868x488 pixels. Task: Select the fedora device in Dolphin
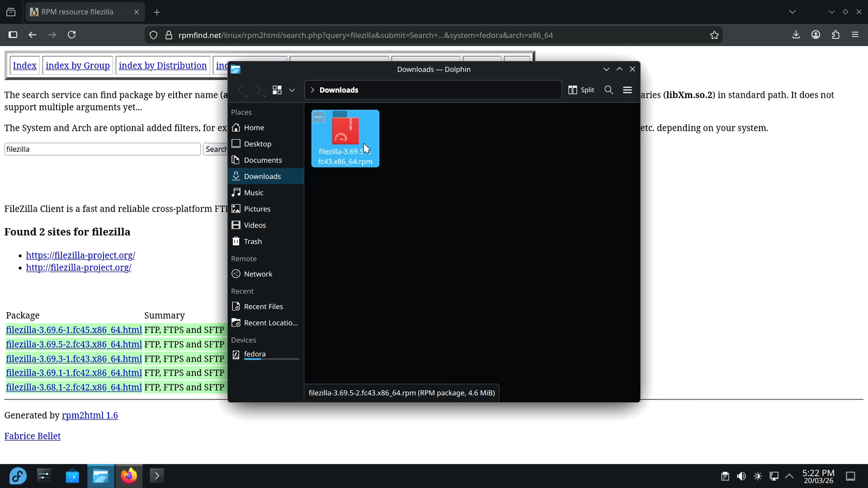click(x=266, y=355)
